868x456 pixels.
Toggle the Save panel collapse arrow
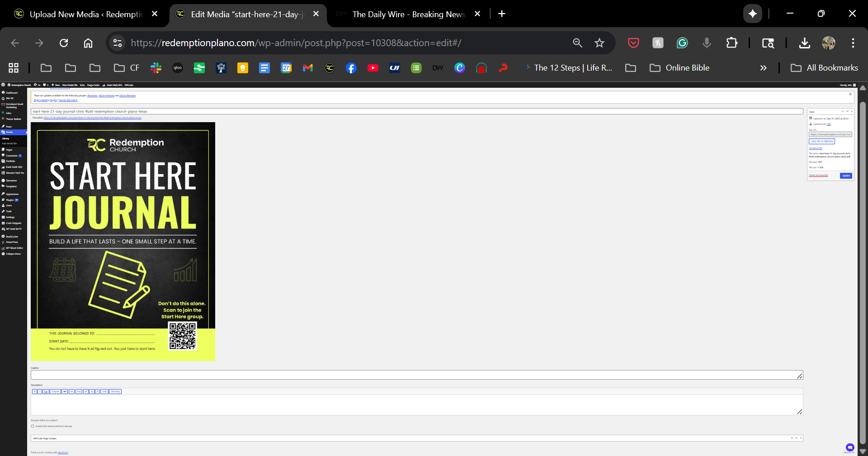[x=852, y=111]
